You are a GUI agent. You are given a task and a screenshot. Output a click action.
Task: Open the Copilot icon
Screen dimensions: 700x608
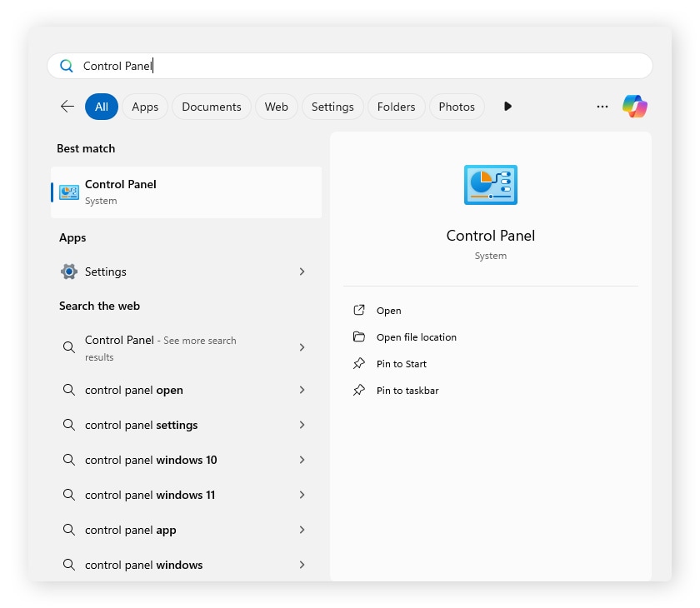click(635, 107)
